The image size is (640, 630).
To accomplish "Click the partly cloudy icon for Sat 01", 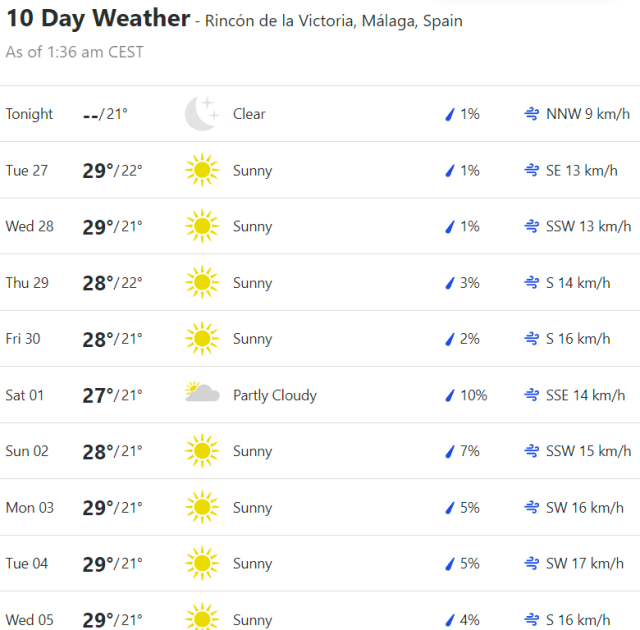I will click(x=202, y=394).
